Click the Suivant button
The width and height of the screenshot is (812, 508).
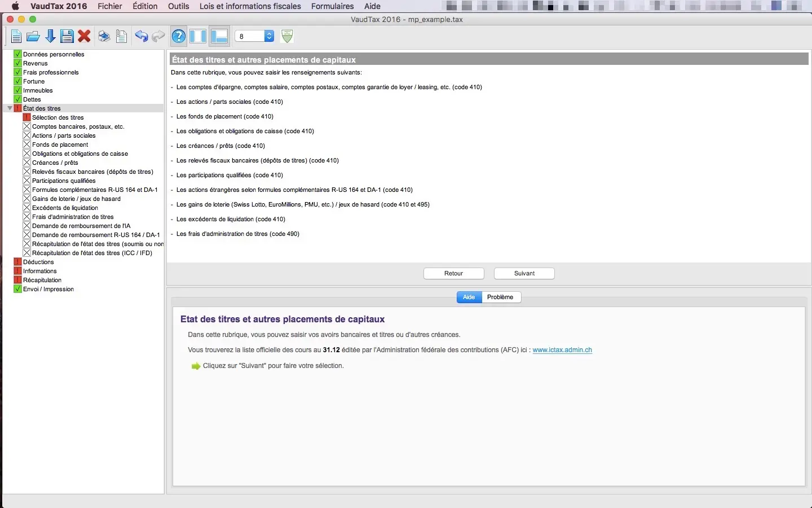click(x=524, y=273)
